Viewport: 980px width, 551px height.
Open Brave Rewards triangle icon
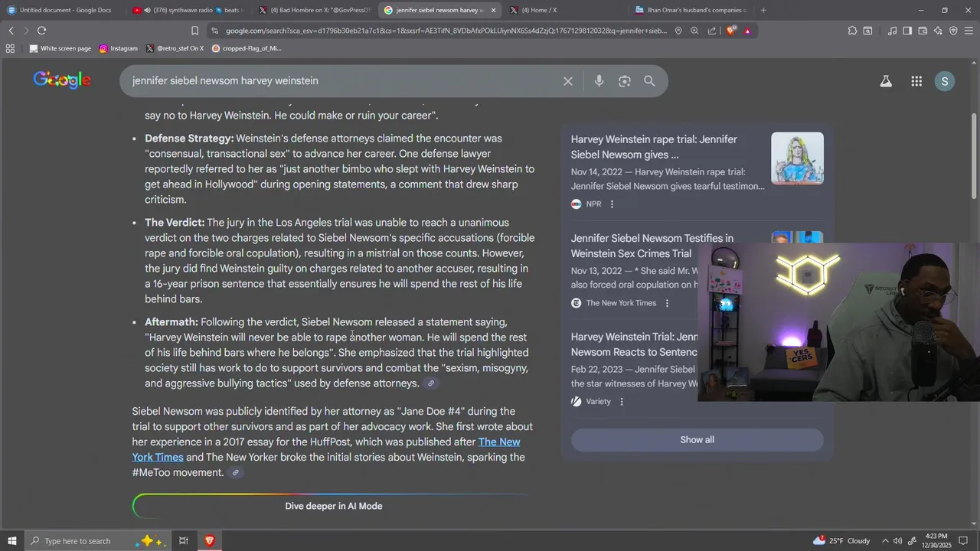pos(747,31)
